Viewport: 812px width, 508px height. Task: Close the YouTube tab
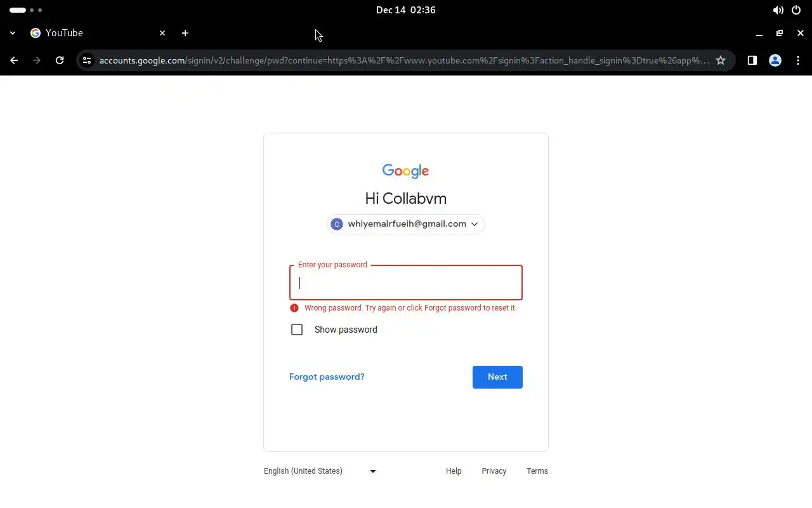point(162,33)
